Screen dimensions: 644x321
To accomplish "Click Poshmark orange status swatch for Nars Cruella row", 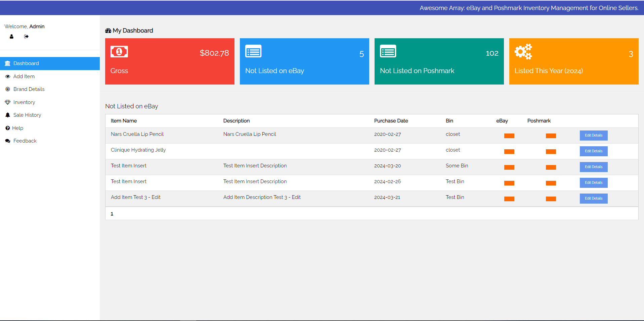I will point(551,136).
